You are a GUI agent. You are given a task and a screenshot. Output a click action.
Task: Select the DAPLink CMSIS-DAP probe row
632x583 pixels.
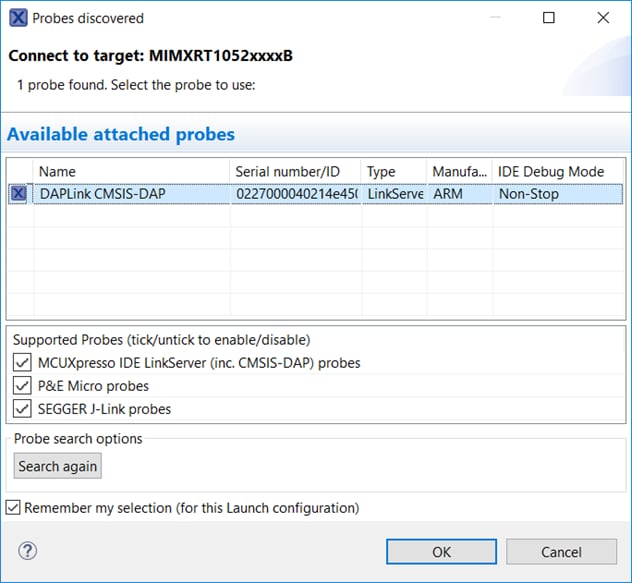coord(130,194)
